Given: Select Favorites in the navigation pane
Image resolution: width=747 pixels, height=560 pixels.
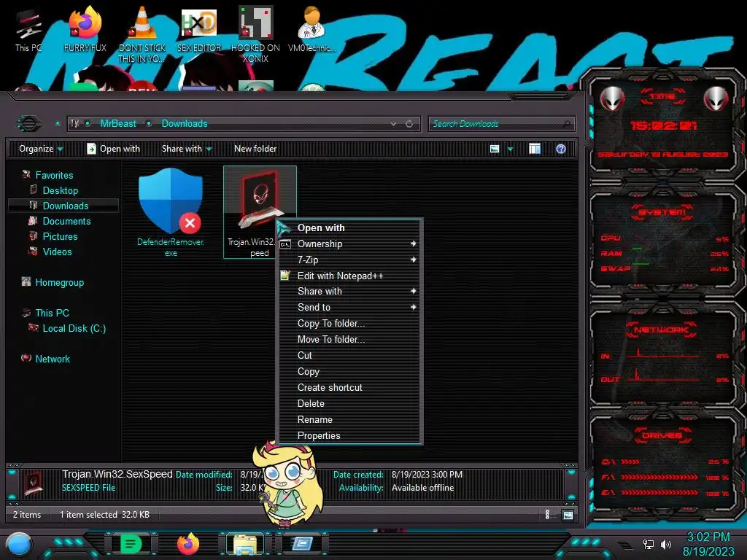Looking at the screenshot, I should click(54, 175).
